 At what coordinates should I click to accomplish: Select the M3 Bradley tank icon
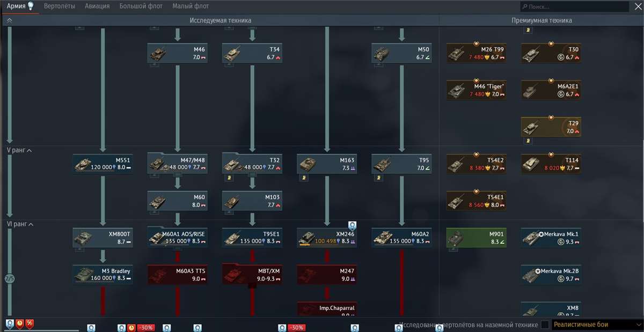103,275
